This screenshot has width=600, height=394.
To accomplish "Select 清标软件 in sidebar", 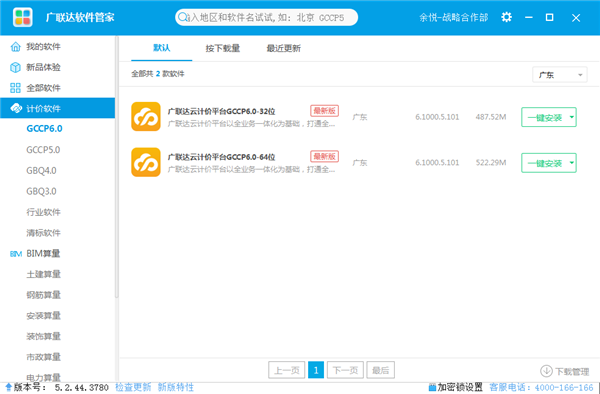I will 43,233.
